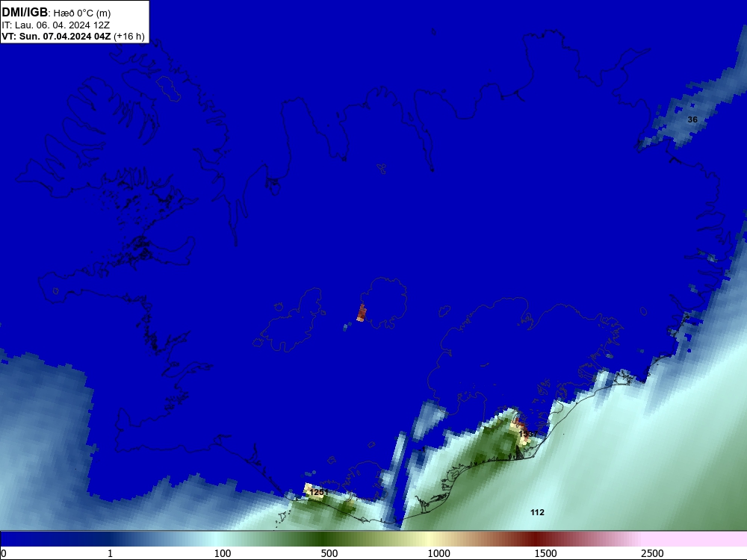
Task: Click the map value label 1251
Action: click(x=319, y=492)
